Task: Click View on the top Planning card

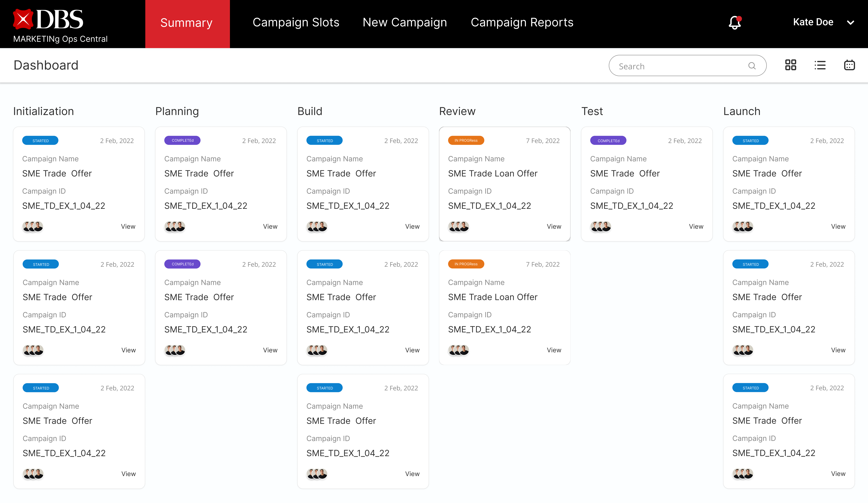Action: click(x=270, y=226)
